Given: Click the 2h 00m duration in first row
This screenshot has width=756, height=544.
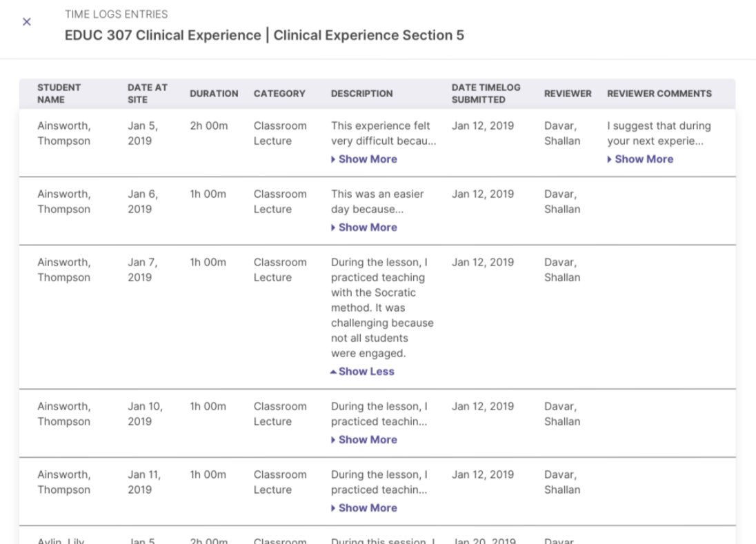Looking at the screenshot, I should (x=208, y=126).
